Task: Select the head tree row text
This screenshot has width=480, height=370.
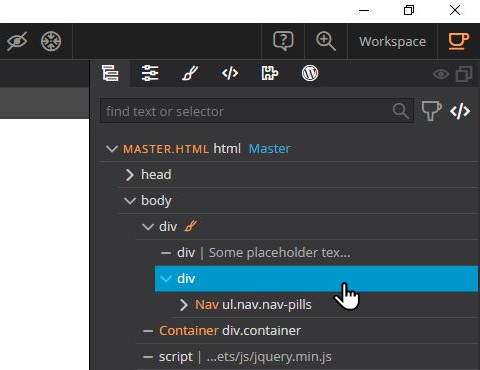Action: (156, 174)
